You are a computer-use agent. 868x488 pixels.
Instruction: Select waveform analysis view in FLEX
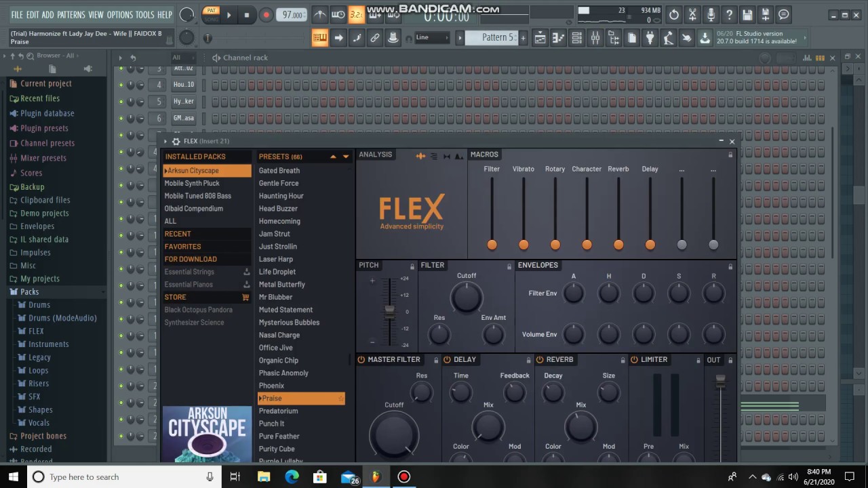420,156
